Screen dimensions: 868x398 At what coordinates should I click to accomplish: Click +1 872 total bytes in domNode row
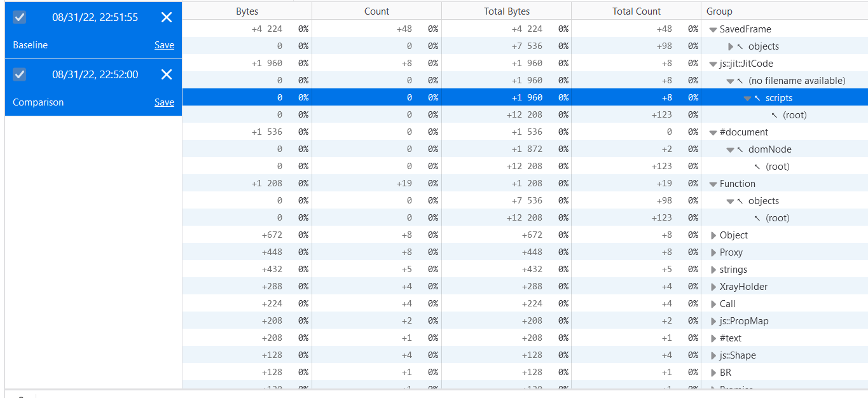(527, 149)
